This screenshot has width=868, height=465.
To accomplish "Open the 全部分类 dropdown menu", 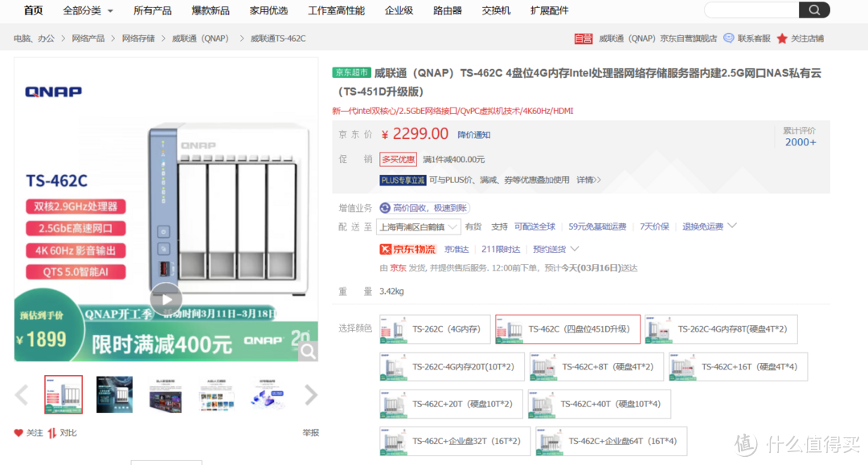I will tap(88, 10).
